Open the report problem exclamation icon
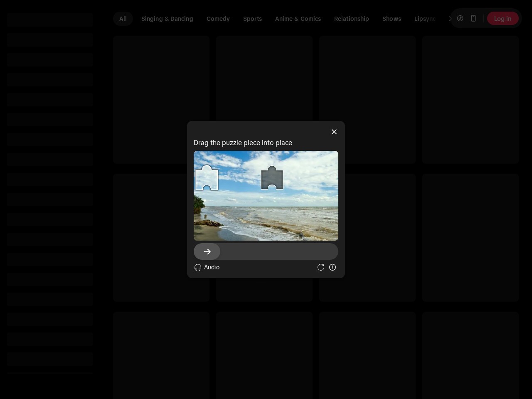Screen dimensions: 532x399 pyautogui.click(x=332, y=267)
